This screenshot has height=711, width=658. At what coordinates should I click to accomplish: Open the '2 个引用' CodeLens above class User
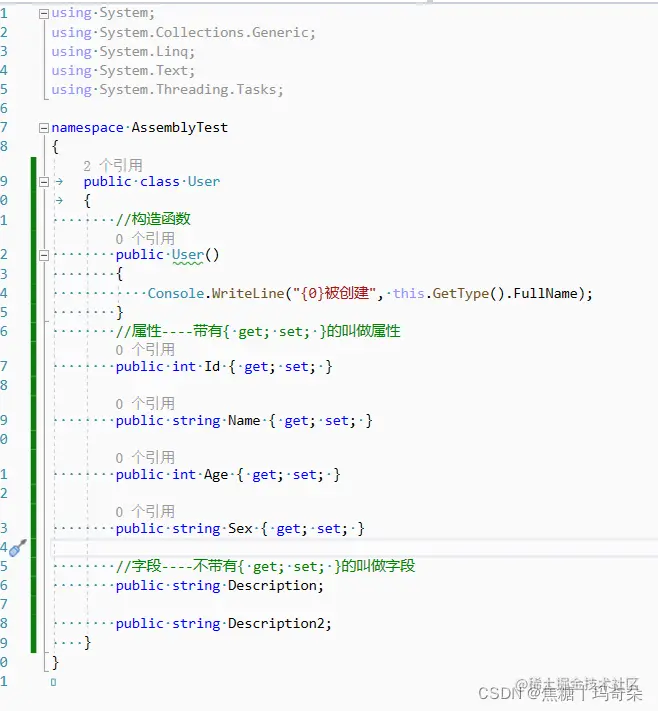(x=112, y=165)
